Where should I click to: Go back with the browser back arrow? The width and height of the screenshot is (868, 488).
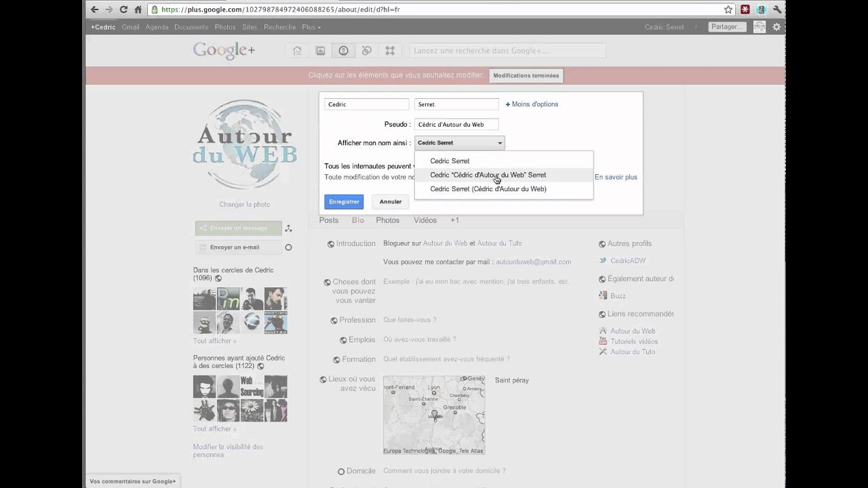[x=94, y=9]
